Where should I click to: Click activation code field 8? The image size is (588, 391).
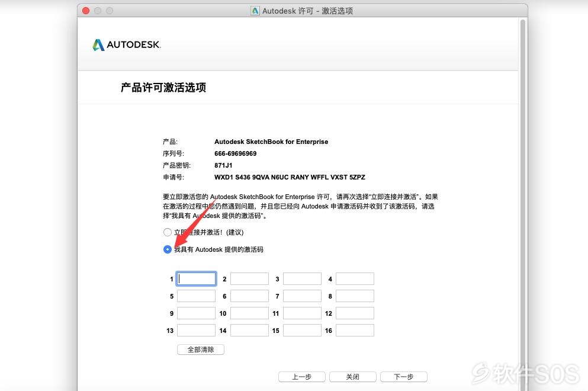pyautogui.click(x=355, y=296)
